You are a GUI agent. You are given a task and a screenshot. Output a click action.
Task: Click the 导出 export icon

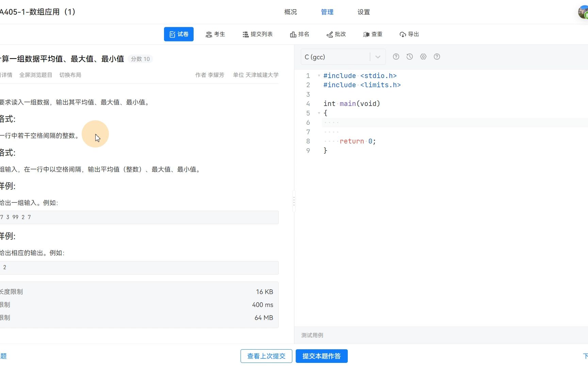409,34
